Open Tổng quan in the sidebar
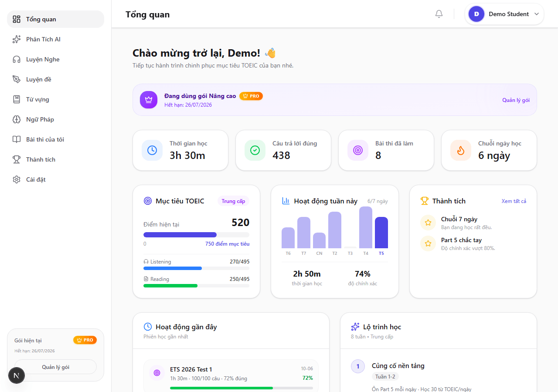The height and width of the screenshot is (392, 558). click(55, 19)
